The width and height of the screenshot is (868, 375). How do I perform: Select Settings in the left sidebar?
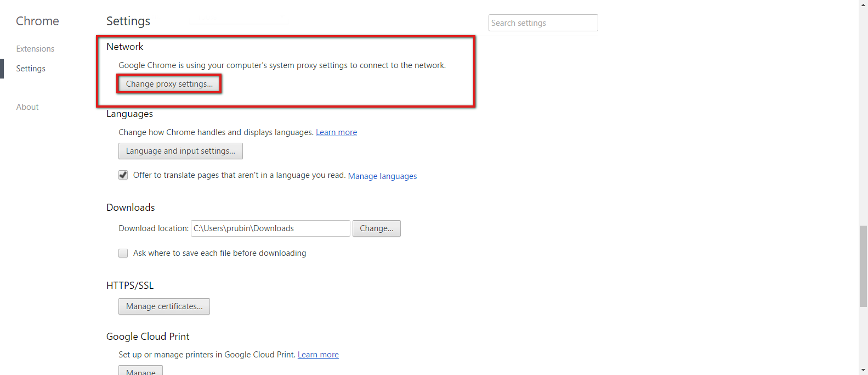click(x=31, y=69)
